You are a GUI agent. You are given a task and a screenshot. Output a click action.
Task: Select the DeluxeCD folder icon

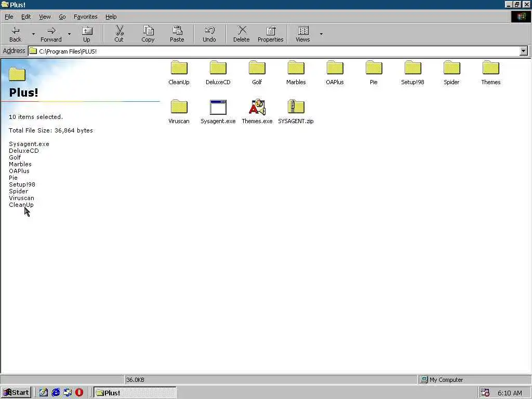218,68
